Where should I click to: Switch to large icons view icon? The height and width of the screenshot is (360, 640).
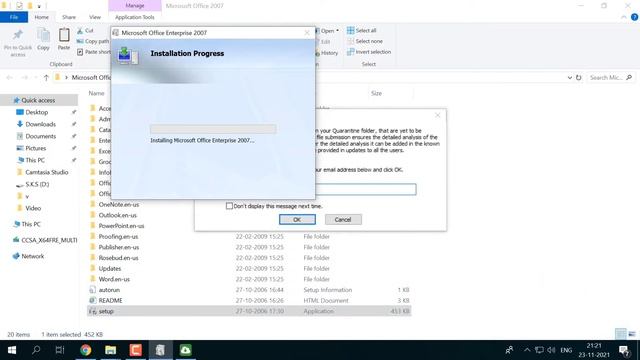click(x=632, y=334)
